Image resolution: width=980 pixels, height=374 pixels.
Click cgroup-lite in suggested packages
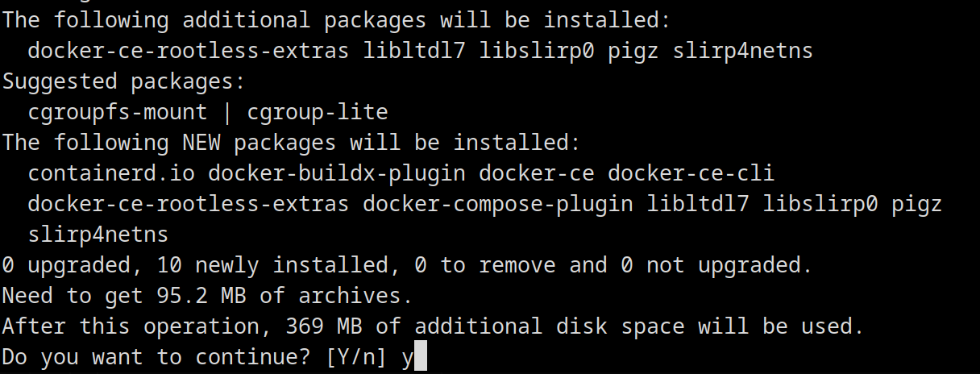(318, 113)
